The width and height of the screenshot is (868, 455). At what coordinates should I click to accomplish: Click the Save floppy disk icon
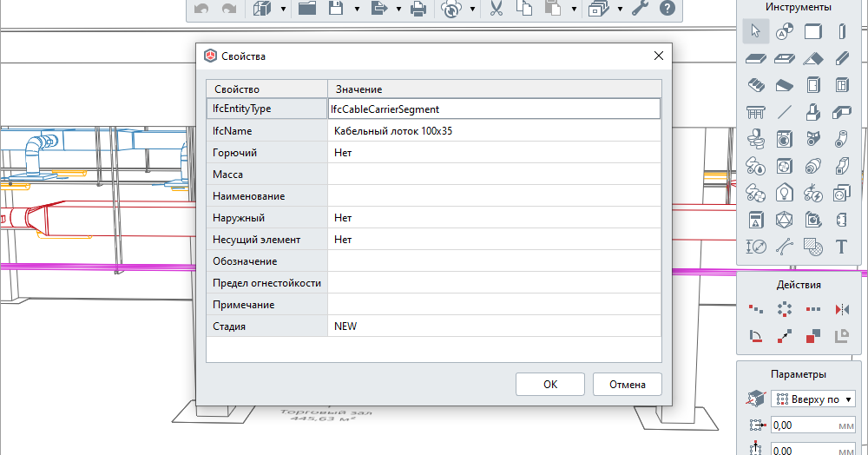coord(336,8)
